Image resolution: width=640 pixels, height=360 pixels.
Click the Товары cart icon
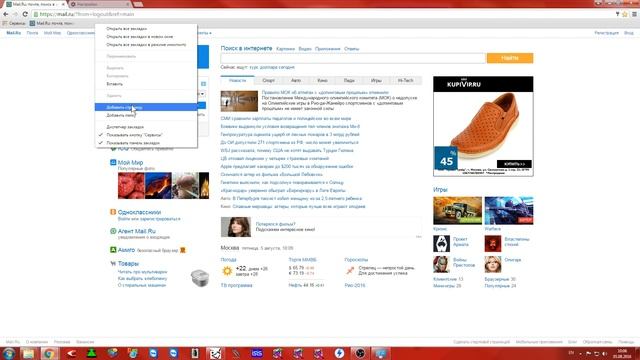113,264
